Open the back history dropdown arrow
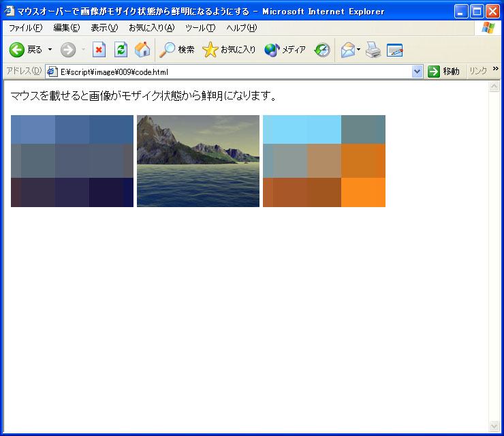Image resolution: width=504 pixels, height=436 pixels. tap(50, 50)
